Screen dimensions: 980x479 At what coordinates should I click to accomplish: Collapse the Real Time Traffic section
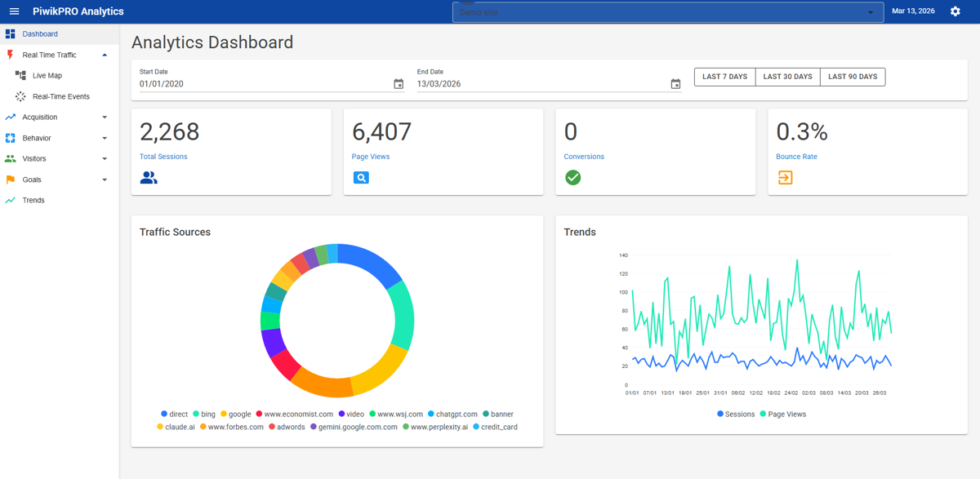104,55
